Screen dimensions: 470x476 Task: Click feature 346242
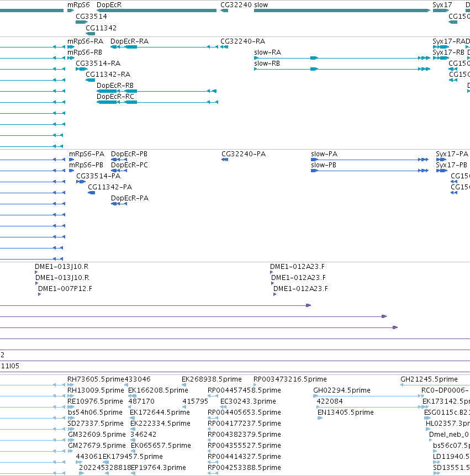coord(143,435)
